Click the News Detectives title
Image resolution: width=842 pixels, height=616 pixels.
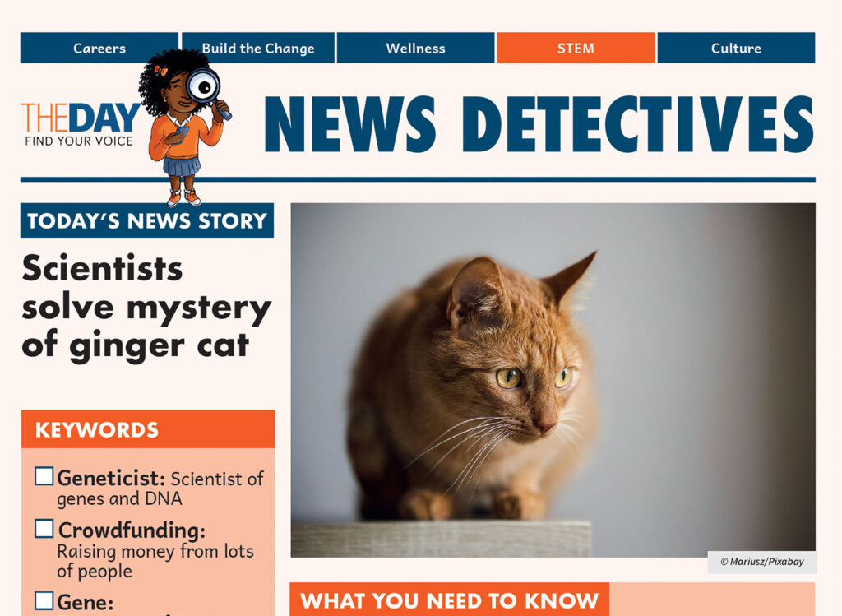[x=539, y=124]
